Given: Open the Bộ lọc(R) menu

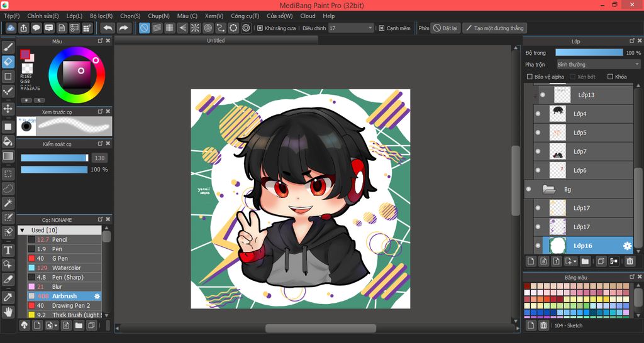Looking at the screenshot, I should click(101, 16).
